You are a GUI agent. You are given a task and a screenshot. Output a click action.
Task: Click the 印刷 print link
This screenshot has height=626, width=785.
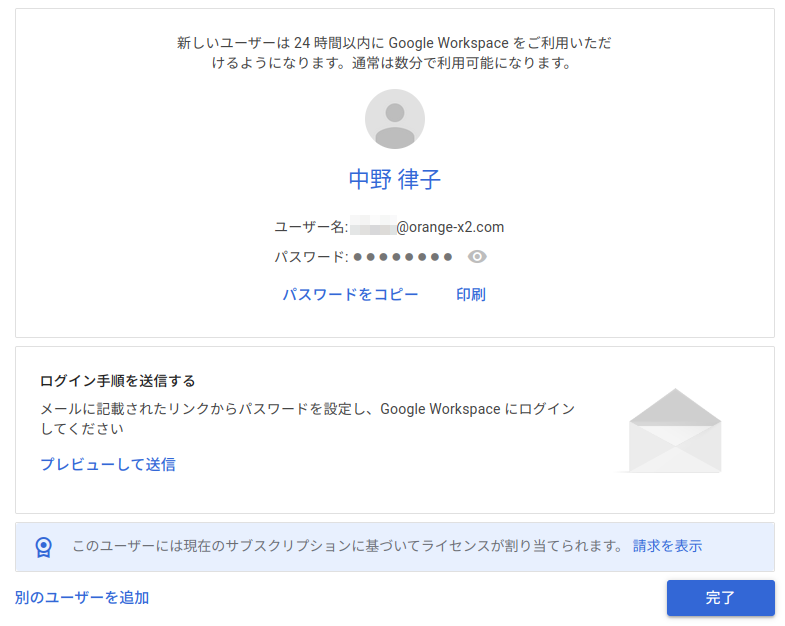(x=471, y=295)
